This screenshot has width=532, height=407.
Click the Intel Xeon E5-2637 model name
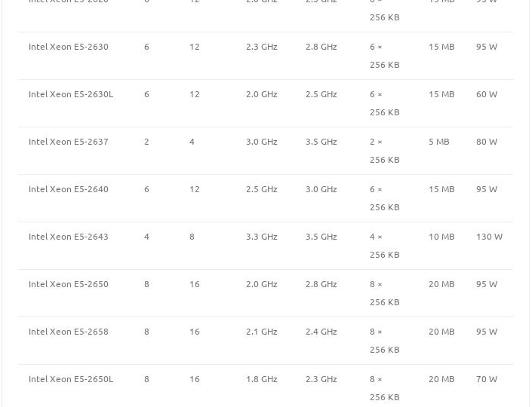(69, 142)
